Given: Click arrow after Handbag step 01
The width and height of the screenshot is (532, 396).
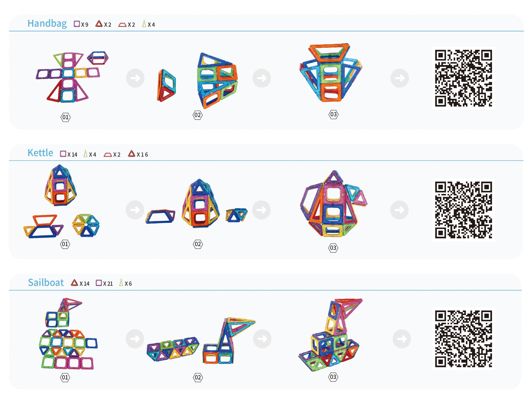Looking at the screenshot, I should point(135,78).
